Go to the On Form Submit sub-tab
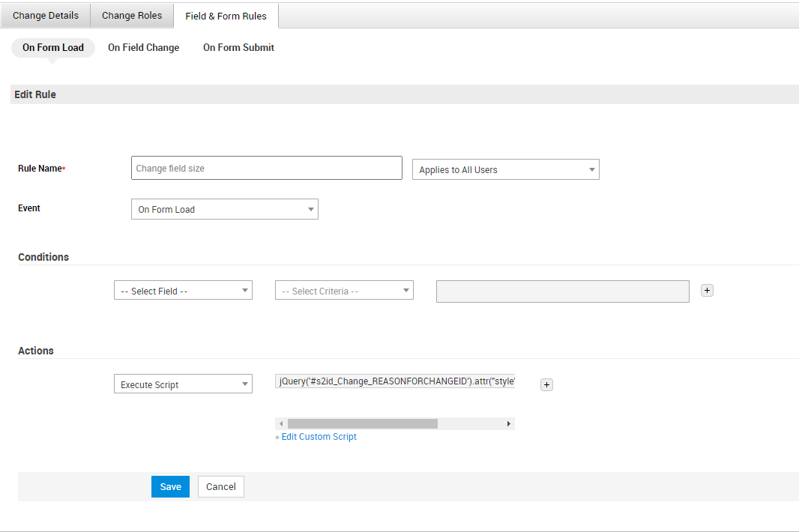The width and height of the screenshot is (799, 532). coord(238,47)
